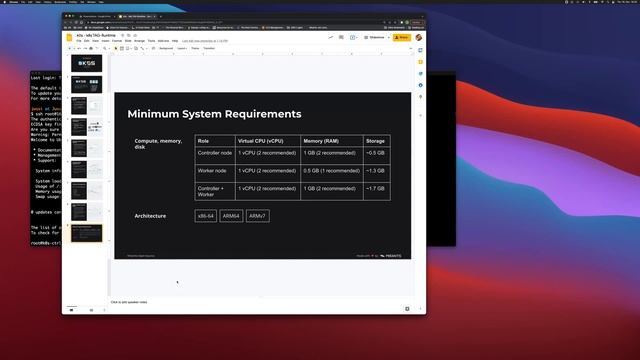Open the Format menu
The height and width of the screenshot is (360, 640).
[117, 41]
